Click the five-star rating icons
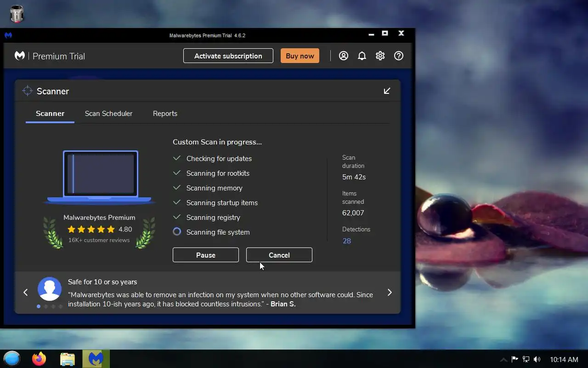The height and width of the screenshot is (368, 588). (91, 229)
